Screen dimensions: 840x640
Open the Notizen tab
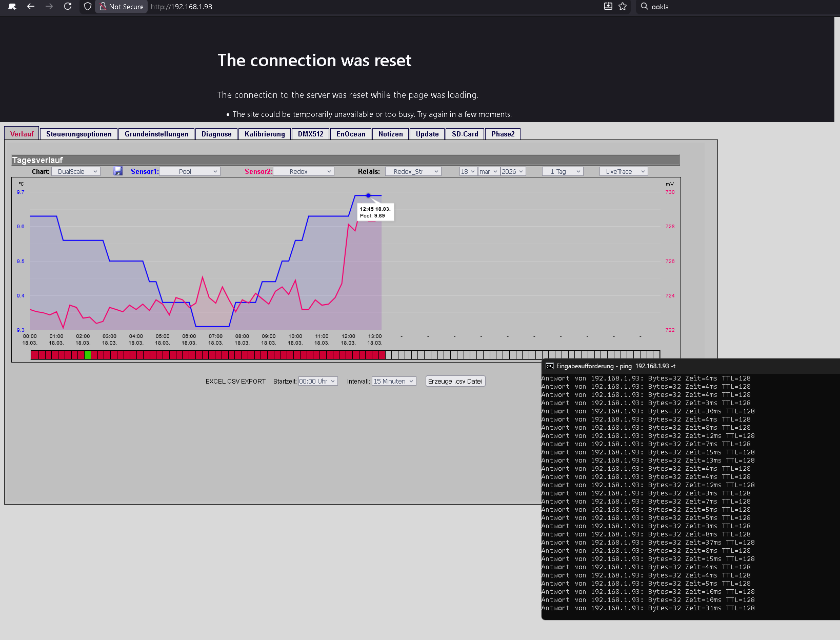(391, 134)
